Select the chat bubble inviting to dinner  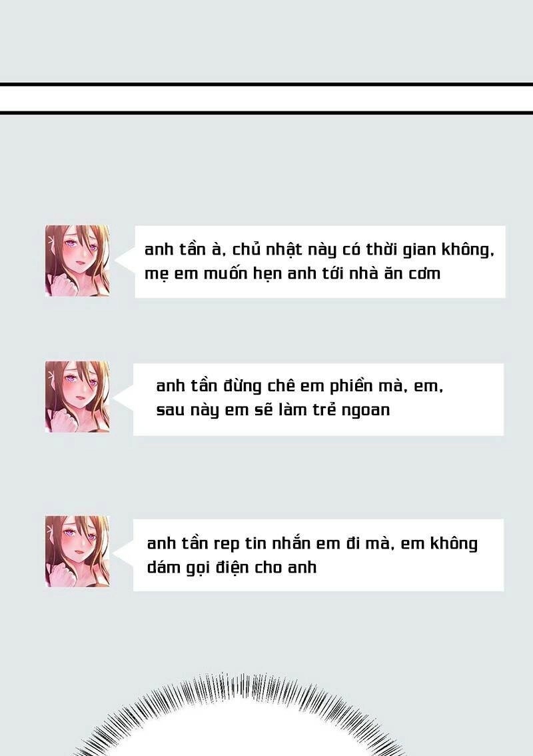click(x=320, y=262)
